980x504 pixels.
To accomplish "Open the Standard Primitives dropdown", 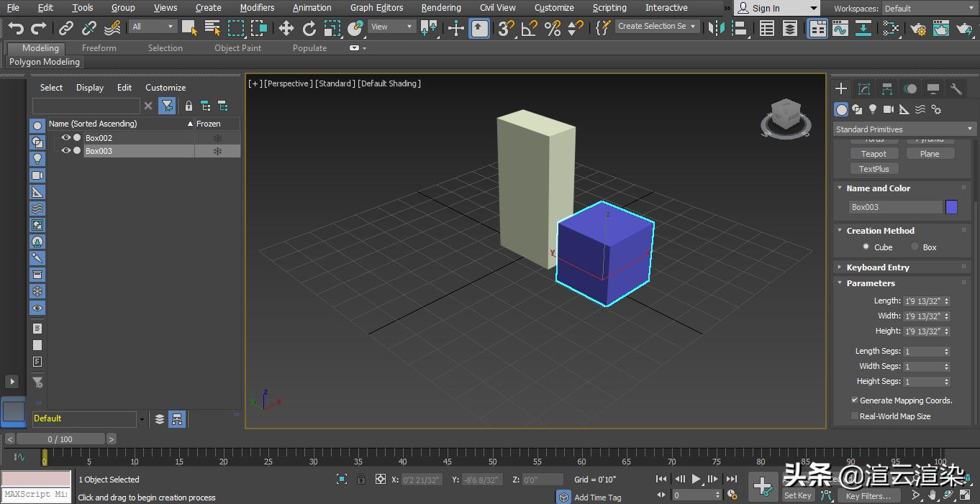I will 902,129.
